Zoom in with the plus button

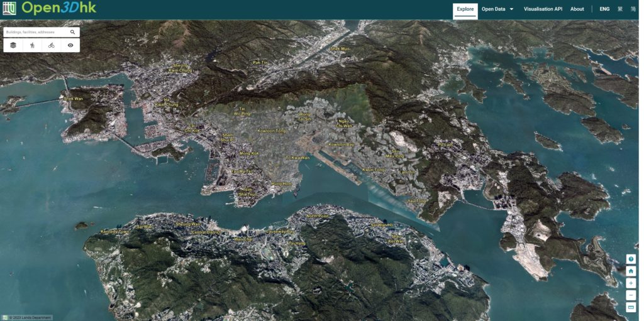point(631,283)
